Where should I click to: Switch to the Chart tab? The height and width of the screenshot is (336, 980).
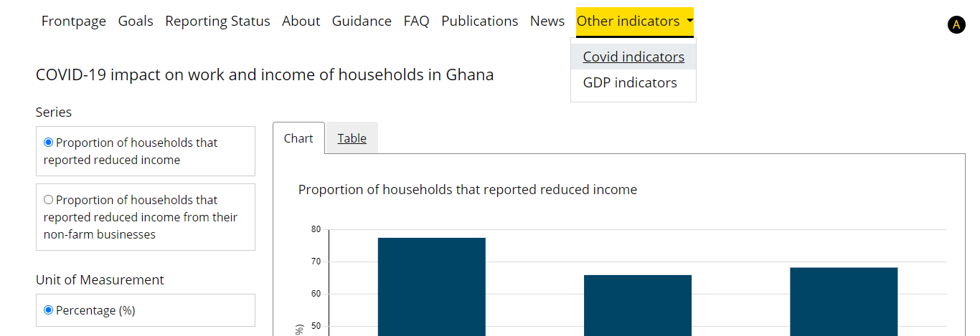[298, 138]
